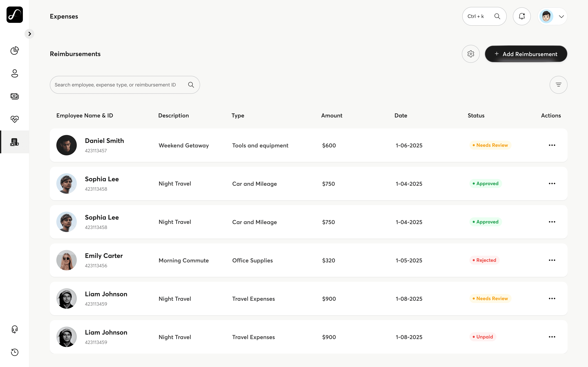Open the benefits heartbeat icon in sidebar
The image size is (588, 367).
click(15, 119)
